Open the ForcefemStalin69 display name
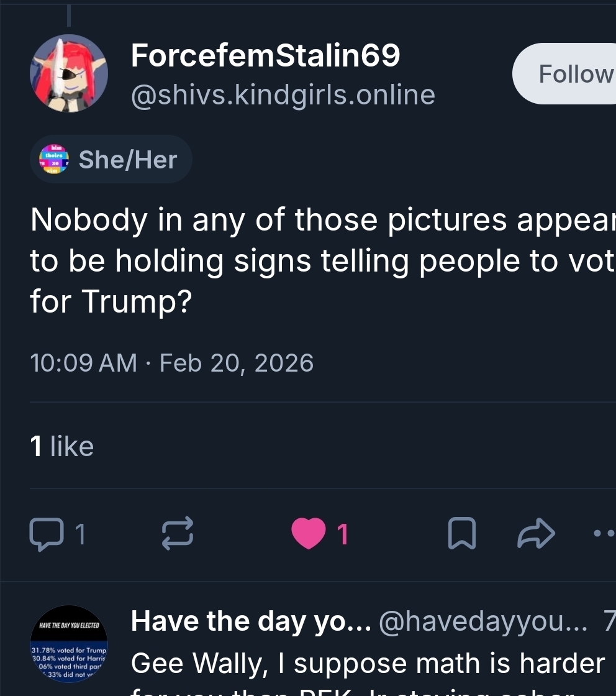Image resolution: width=616 pixels, height=696 pixels. point(265,57)
